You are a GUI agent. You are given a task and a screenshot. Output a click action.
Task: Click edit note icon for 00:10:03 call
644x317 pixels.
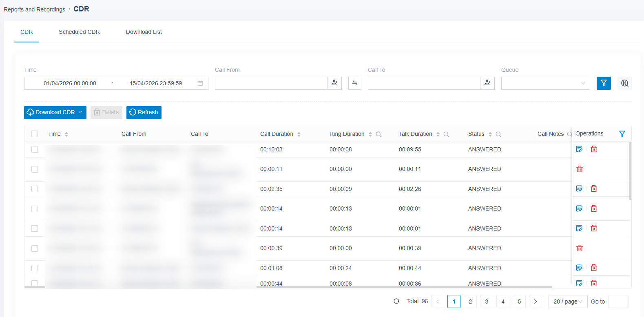tap(579, 149)
